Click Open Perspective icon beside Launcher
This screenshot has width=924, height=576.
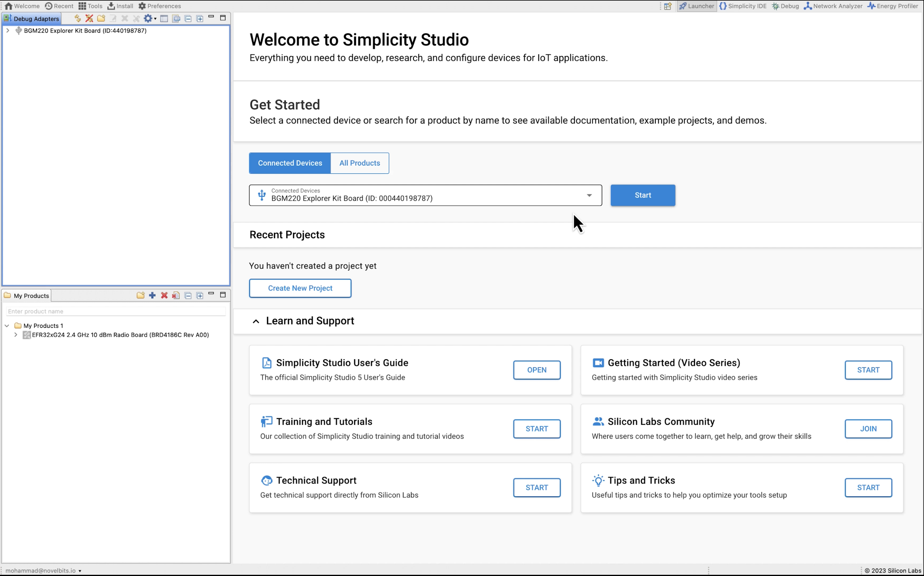pos(668,6)
